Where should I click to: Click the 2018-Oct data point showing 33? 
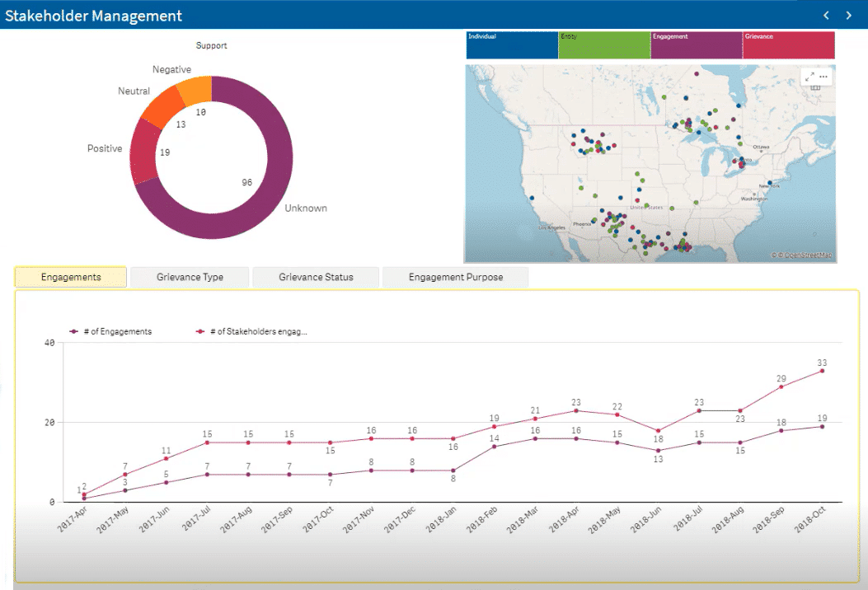pyautogui.click(x=822, y=371)
